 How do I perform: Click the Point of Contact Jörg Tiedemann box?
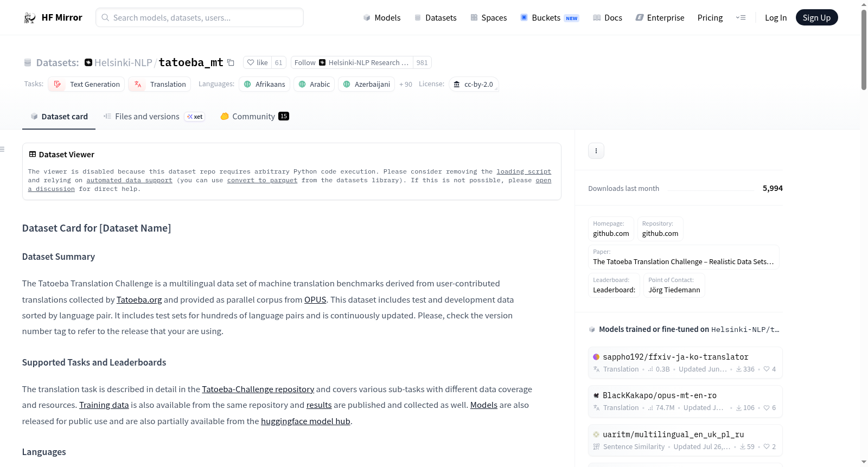click(674, 285)
